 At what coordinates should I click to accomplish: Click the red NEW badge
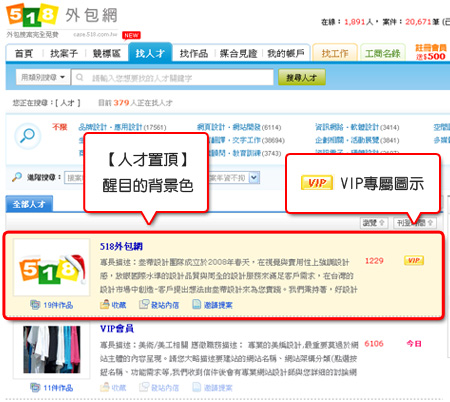click(131, 35)
